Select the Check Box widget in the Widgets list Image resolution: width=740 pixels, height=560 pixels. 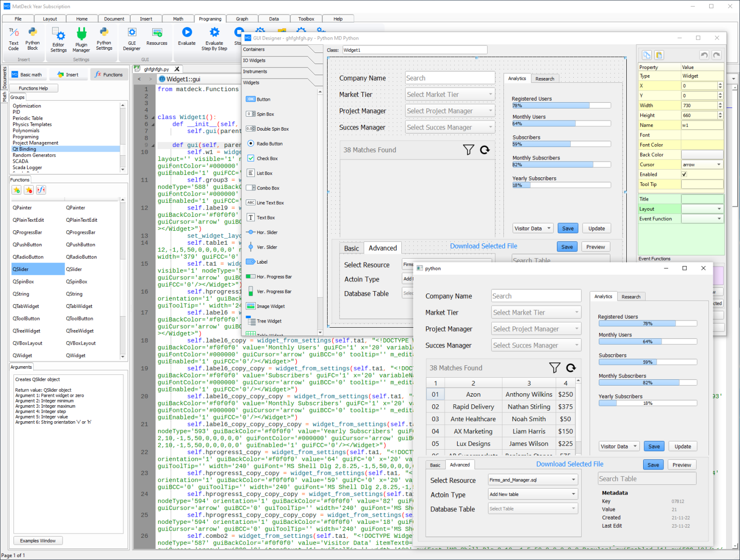[x=264, y=158]
